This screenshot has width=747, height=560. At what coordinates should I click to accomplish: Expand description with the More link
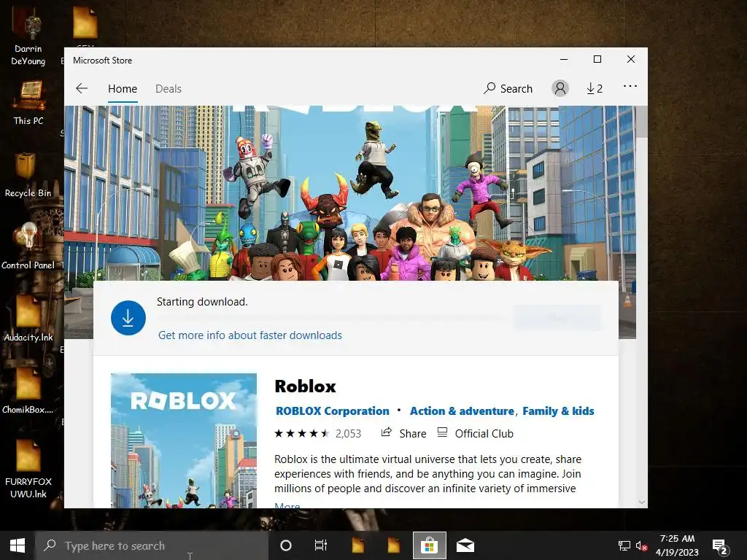coord(287,505)
